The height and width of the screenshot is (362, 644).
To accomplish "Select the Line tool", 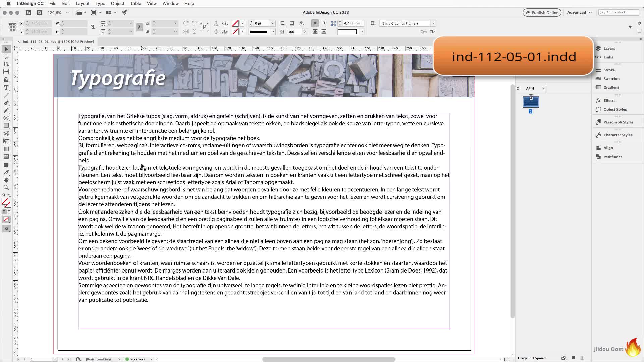I will pyautogui.click(x=6, y=95).
